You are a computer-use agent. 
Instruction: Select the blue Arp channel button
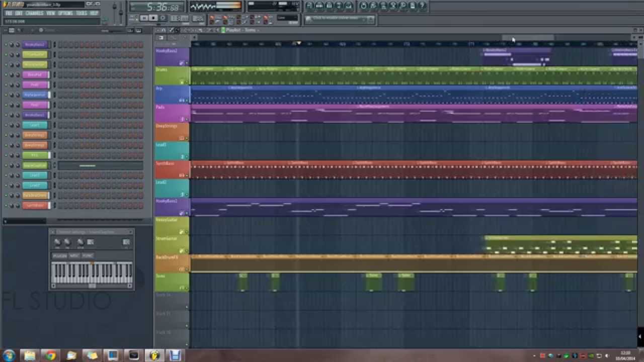35,95
